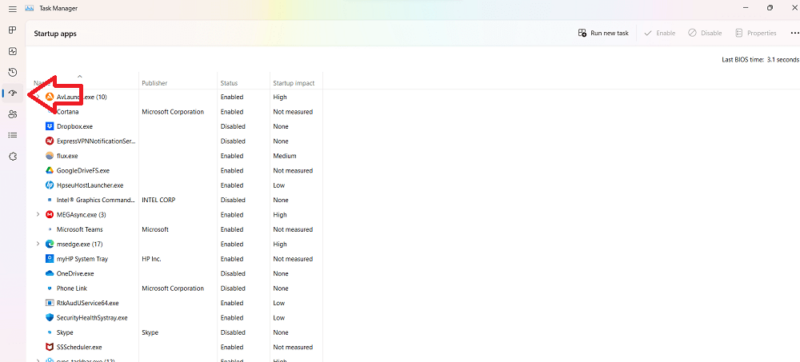This screenshot has width=800, height=362.
Task: Select the OneDrive.exe entry
Action: tap(75, 274)
